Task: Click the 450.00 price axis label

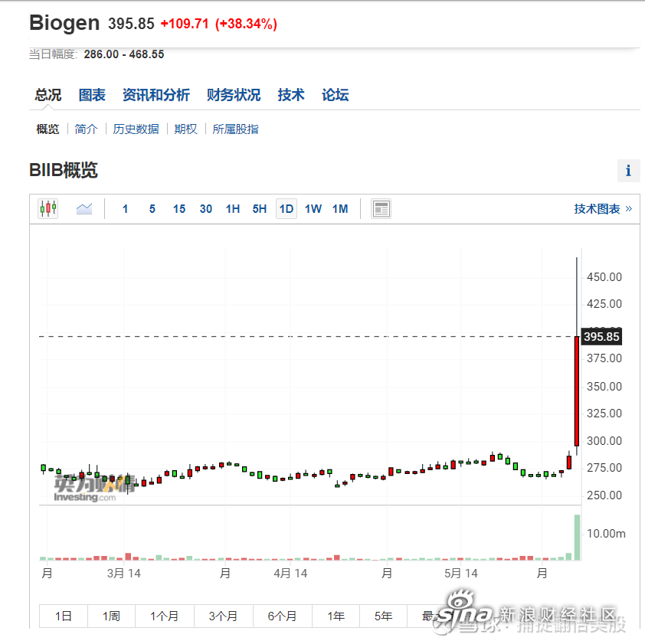Action: (x=604, y=276)
